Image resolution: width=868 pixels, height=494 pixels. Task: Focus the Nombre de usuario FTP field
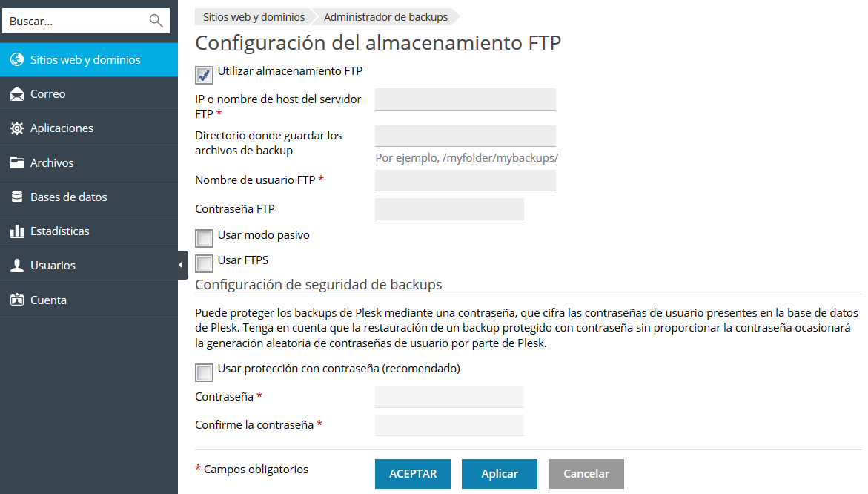click(x=466, y=180)
